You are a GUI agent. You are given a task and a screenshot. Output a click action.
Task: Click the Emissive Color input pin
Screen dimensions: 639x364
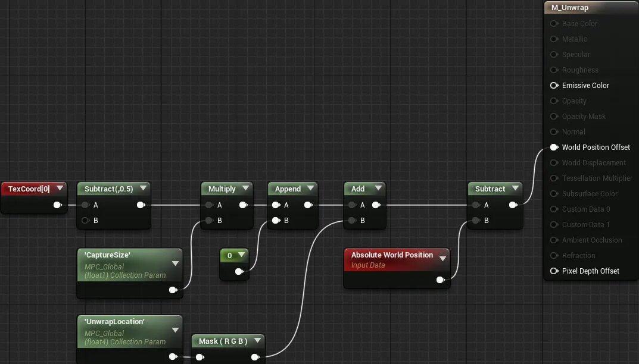554,86
